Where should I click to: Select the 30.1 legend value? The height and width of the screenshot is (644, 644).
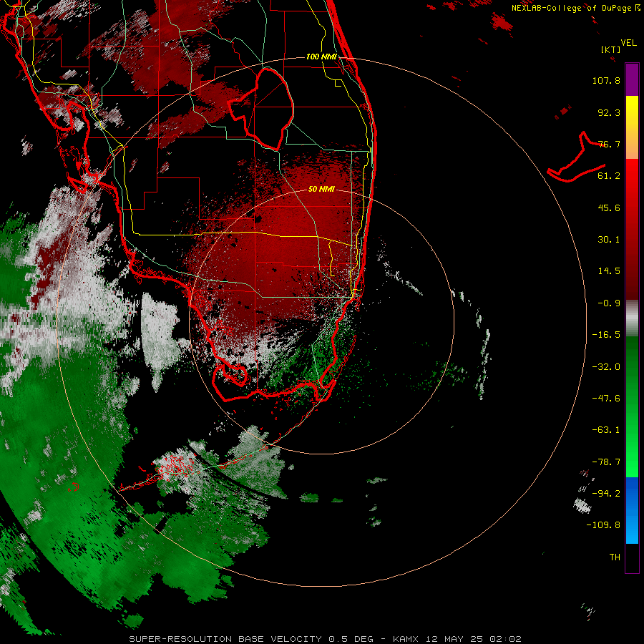[x=609, y=240]
